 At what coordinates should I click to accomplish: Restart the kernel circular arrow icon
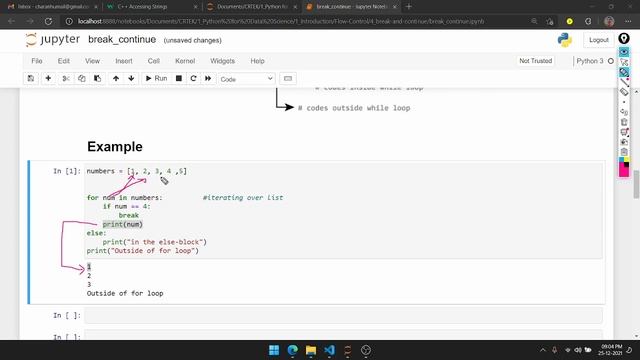[x=193, y=78]
